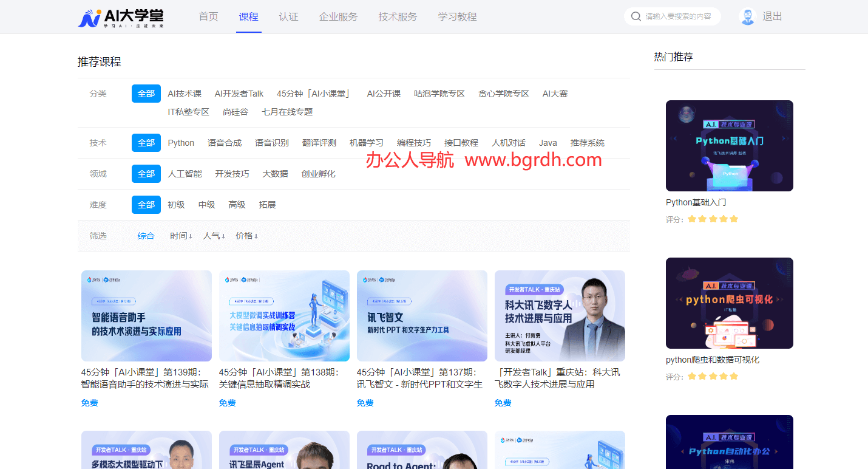
Task: Open 大模型微调实战训练营 course thumbnail
Action: [x=284, y=316]
